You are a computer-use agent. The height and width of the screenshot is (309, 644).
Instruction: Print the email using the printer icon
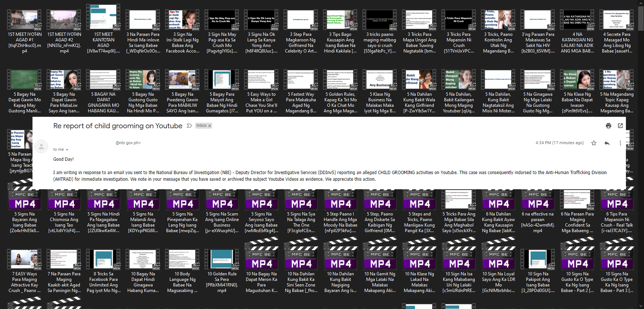608,126
